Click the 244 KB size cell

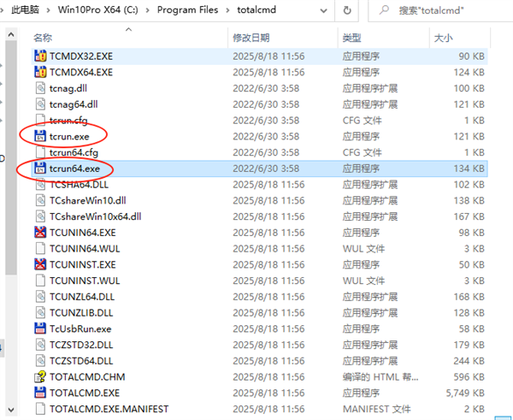469,361
